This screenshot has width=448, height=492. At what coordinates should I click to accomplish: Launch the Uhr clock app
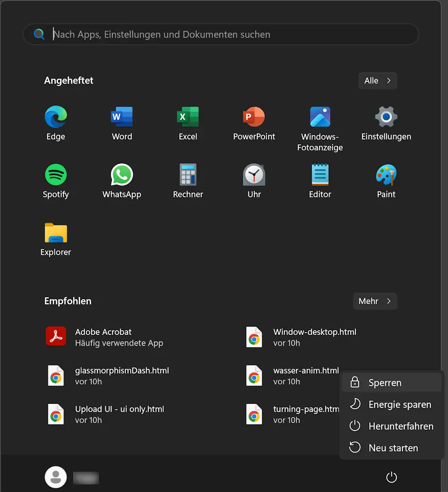[254, 181]
